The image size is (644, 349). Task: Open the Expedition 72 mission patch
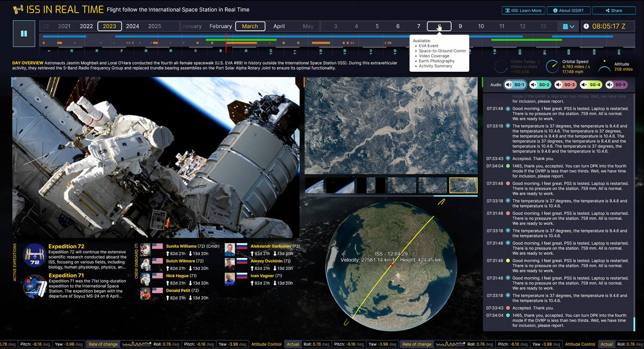coord(35,256)
